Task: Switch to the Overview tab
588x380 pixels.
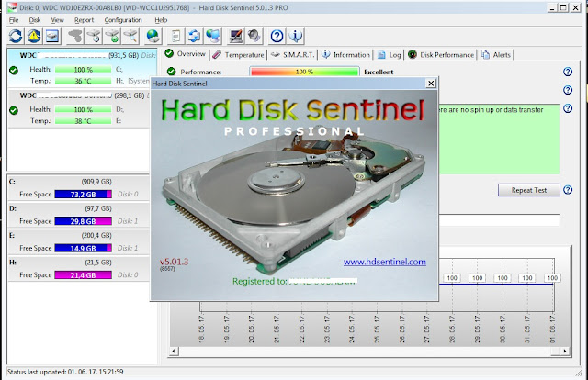Action: pyautogui.click(x=186, y=54)
